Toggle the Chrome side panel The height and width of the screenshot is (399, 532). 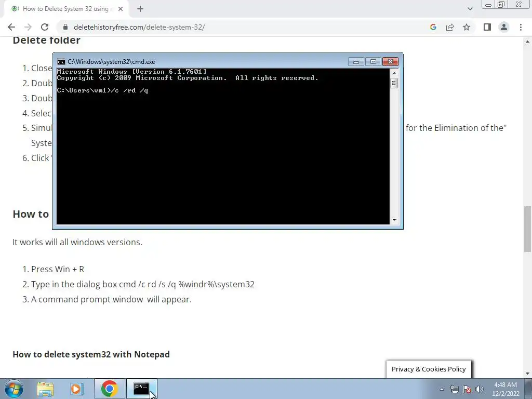point(487,27)
